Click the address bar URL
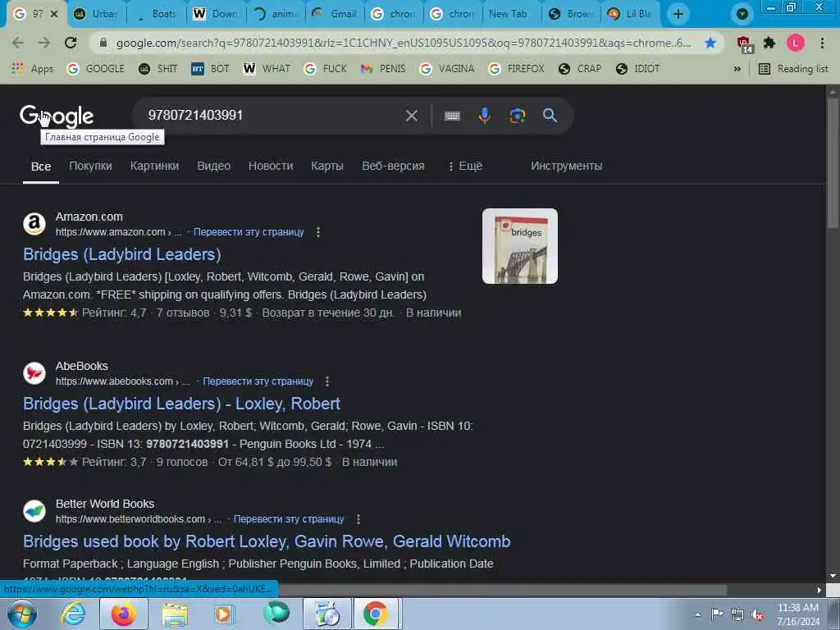The width and height of the screenshot is (840, 630). 403,43
